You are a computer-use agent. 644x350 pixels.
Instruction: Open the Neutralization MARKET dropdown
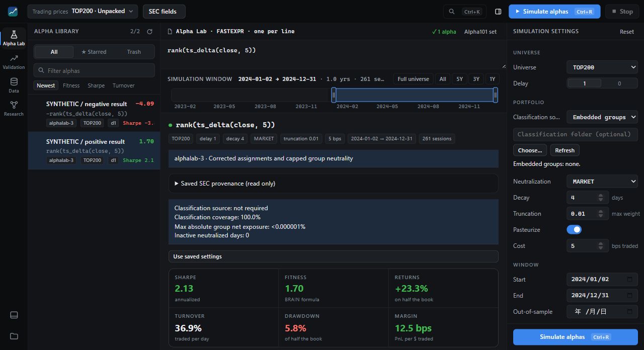602,181
